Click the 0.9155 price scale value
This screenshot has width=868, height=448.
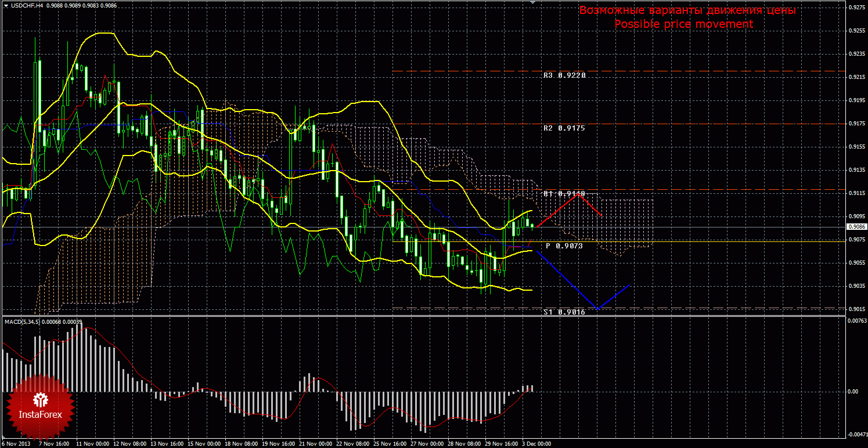point(856,147)
